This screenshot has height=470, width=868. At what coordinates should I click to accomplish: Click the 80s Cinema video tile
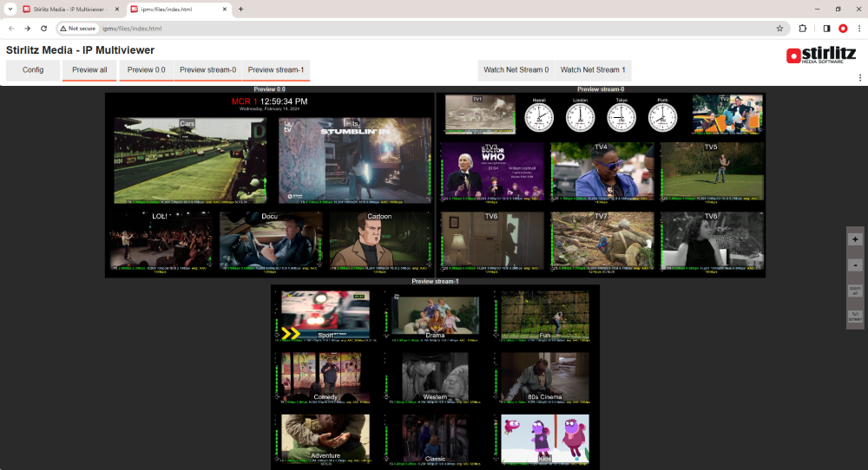tap(545, 377)
